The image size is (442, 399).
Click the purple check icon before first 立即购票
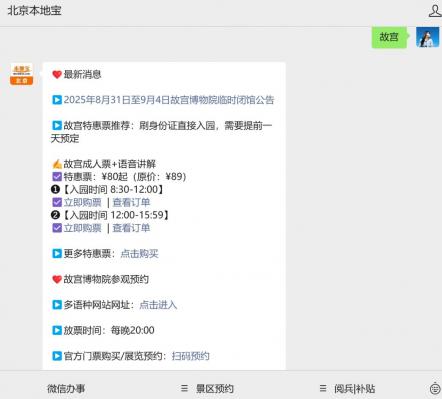pos(57,202)
